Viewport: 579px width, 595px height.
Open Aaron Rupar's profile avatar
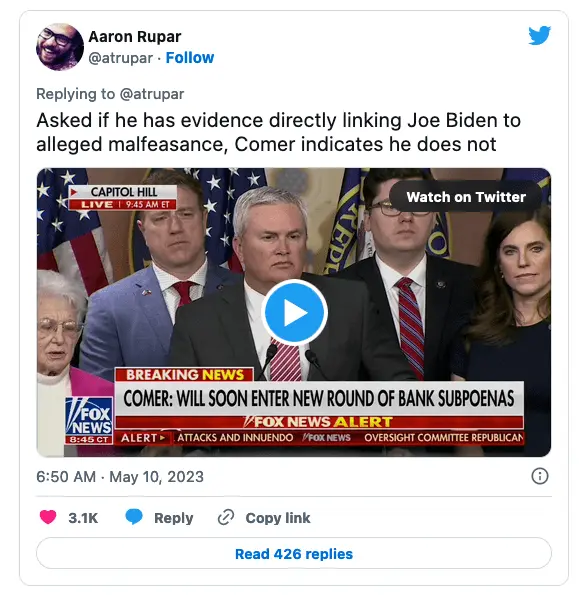60,47
